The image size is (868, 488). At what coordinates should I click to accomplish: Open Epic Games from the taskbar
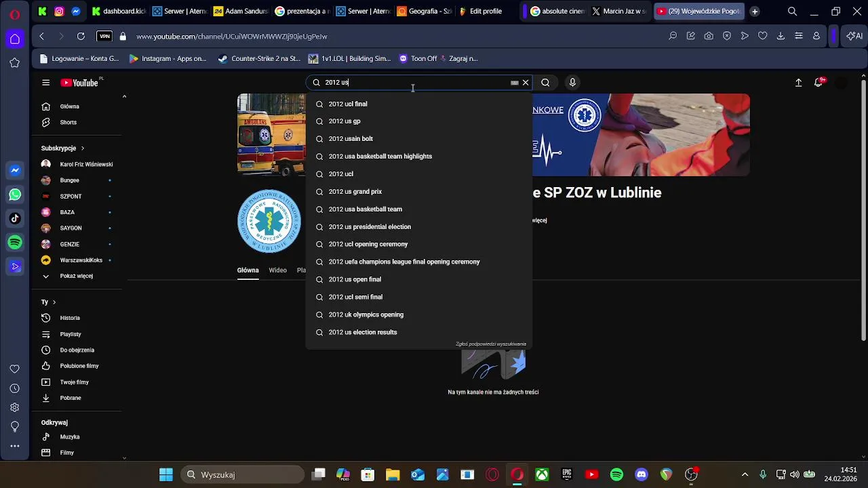(x=567, y=474)
